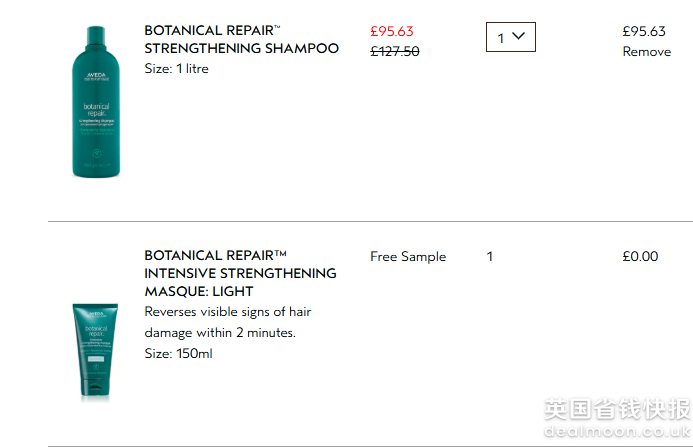Open Botanical Repair Strengthening Shampoo product title
693x448 pixels.
(241, 39)
